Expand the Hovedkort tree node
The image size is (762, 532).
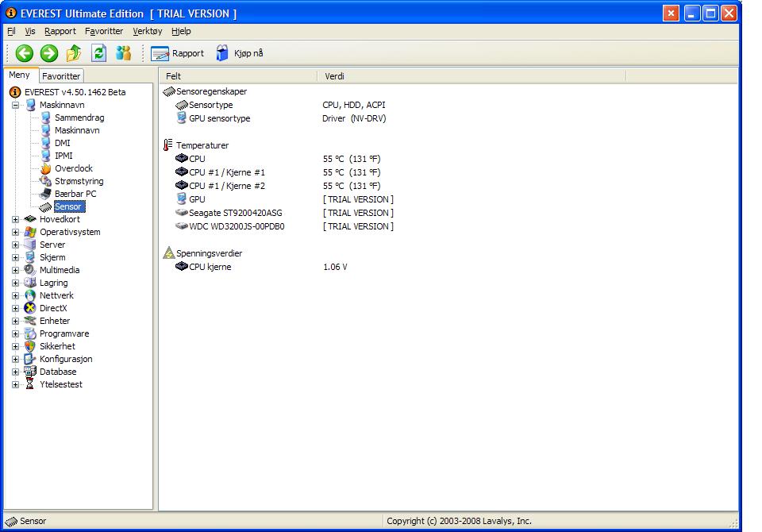tap(16, 219)
